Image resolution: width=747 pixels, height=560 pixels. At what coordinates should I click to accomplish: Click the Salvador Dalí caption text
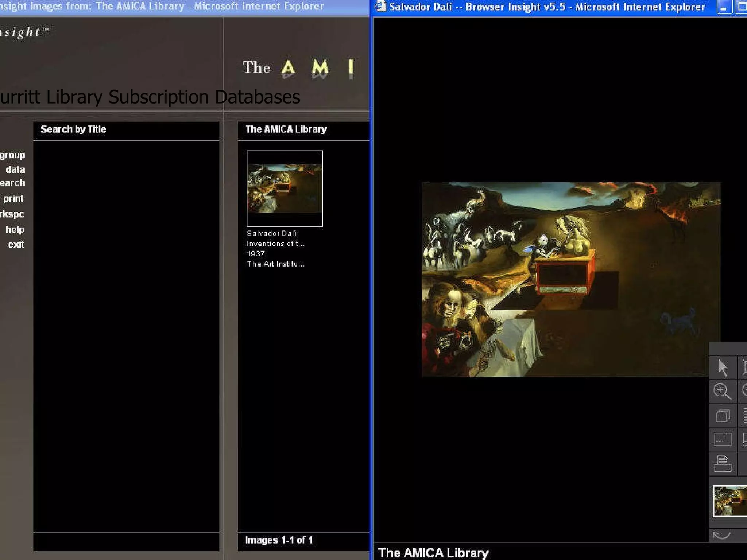click(271, 233)
